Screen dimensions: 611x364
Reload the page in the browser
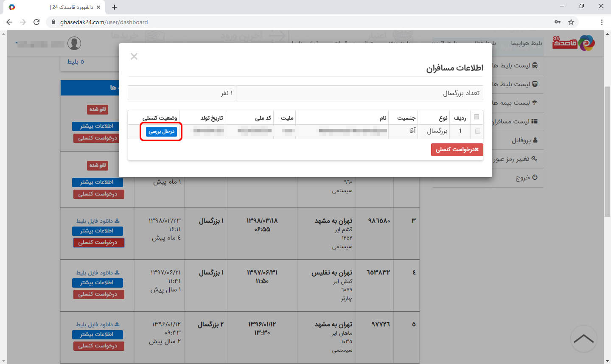(x=36, y=22)
